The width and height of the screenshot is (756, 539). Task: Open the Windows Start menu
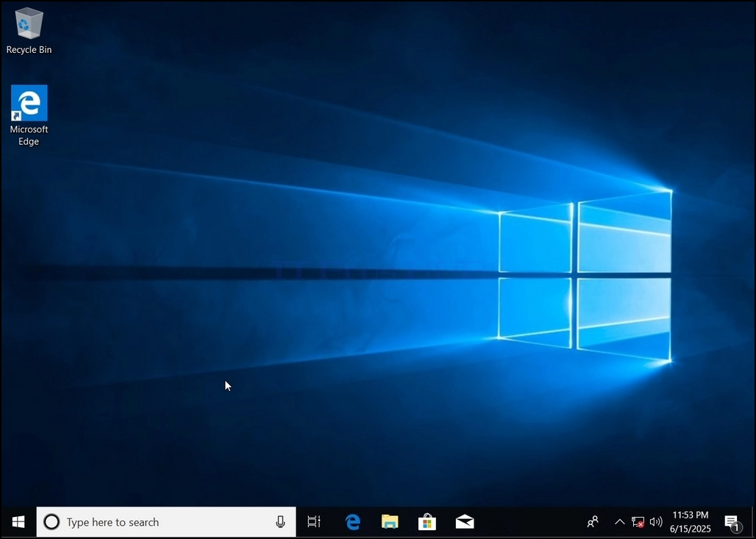18,522
